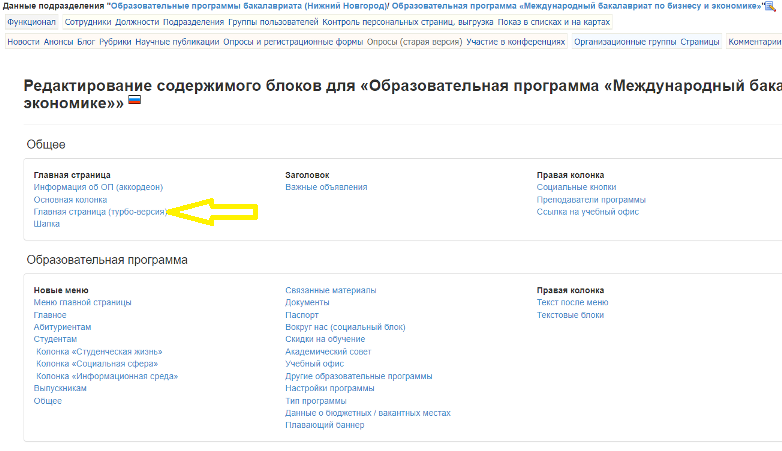The height and width of the screenshot is (451, 782).
Task: Open Вокруг нас (социальный блок)
Action: coord(345,327)
